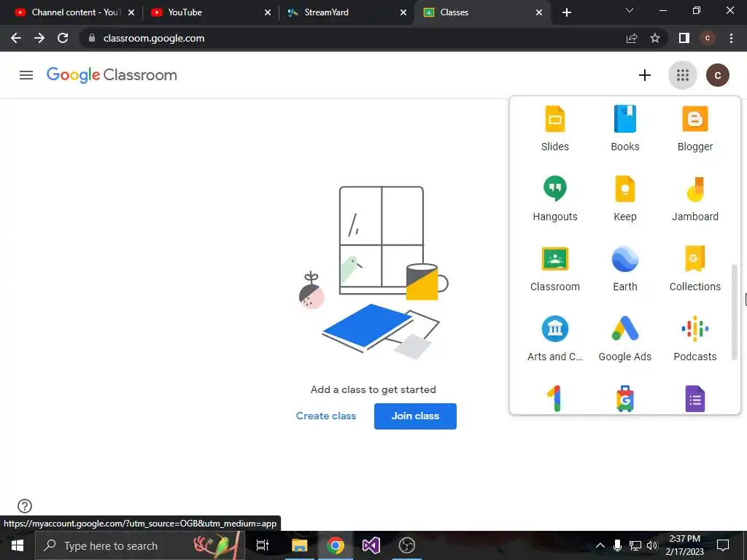
Task: Open the Google account avatar in Classroom
Action: [x=718, y=75]
